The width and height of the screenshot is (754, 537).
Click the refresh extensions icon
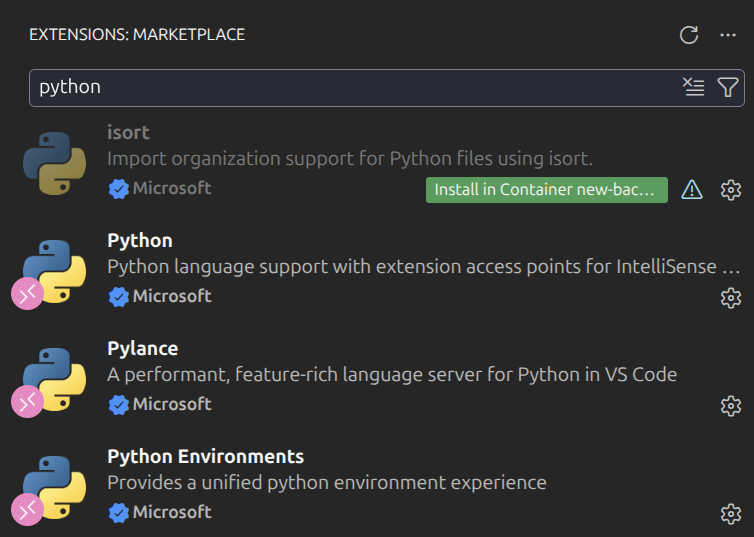click(x=688, y=35)
